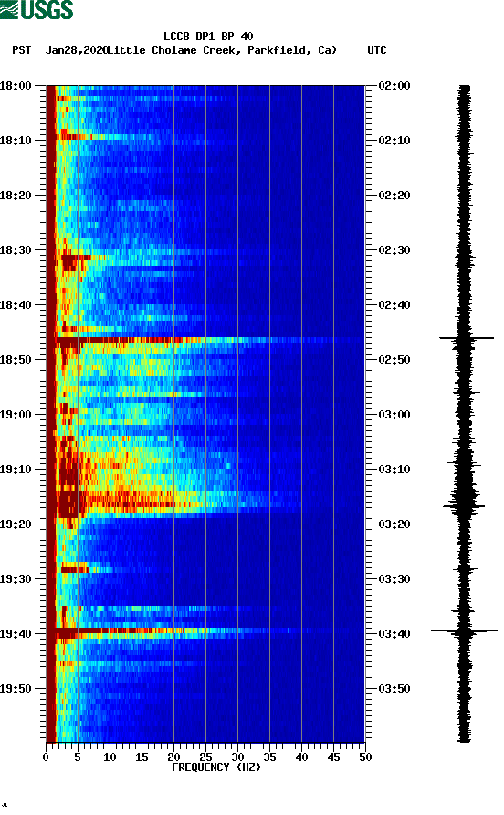This screenshot has height=815, width=504.
Task: Click the 19:40 PST time label
Action: click(16, 633)
